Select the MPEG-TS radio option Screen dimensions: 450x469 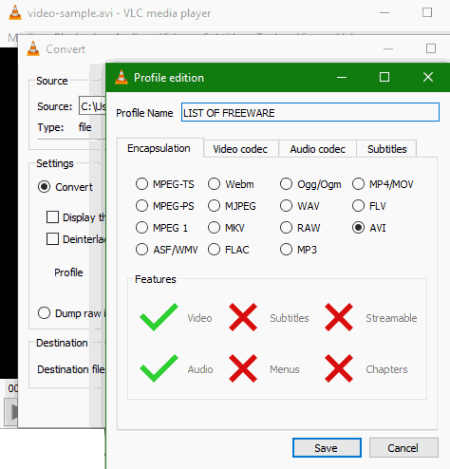click(x=142, y=184)
